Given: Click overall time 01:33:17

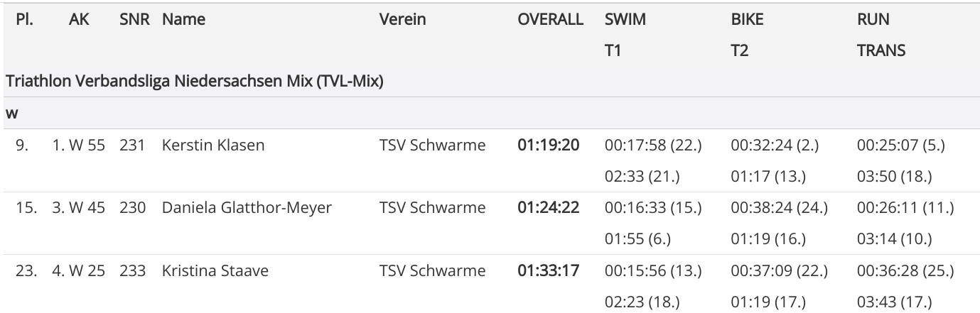Looking at the screenshot, I should pyautogui.click(x=548, y=270).
